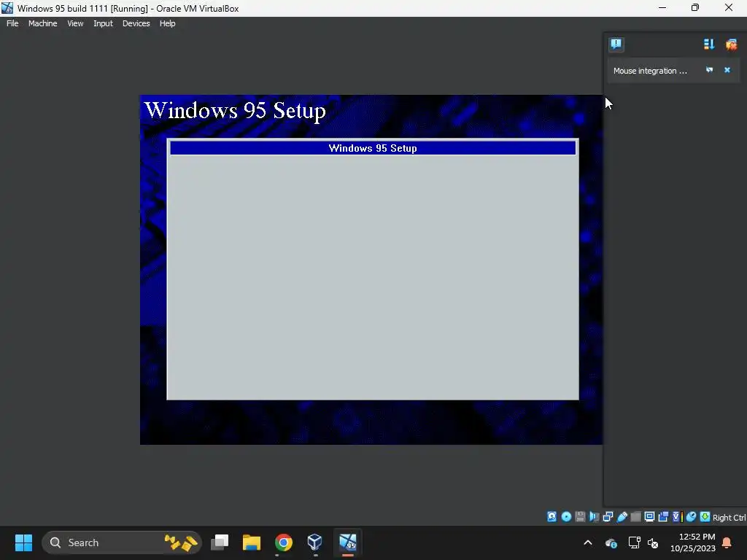Click the floppy disk indicator
This screenshot has height=560, width=747.
tap(580, 517)
